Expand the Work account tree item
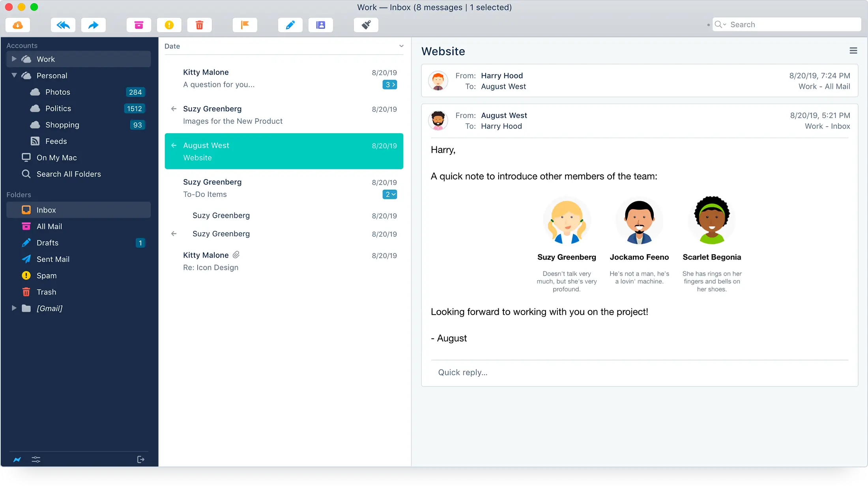 tap(13, 58)
